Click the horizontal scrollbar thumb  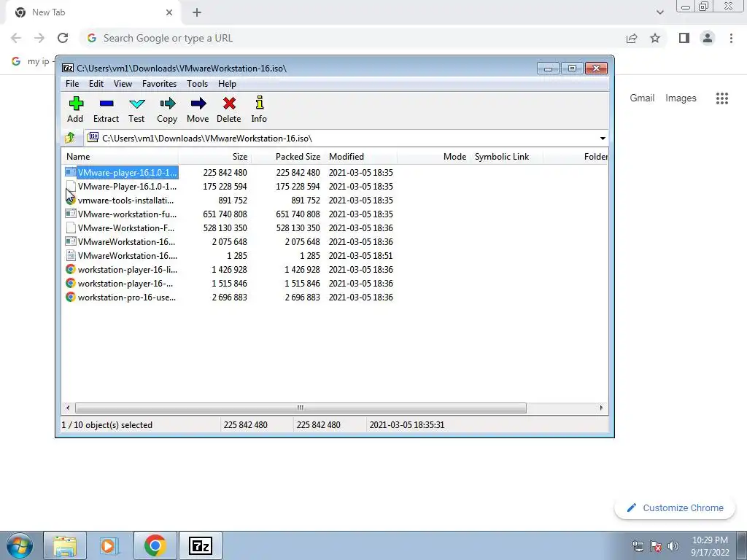(301, 408)
